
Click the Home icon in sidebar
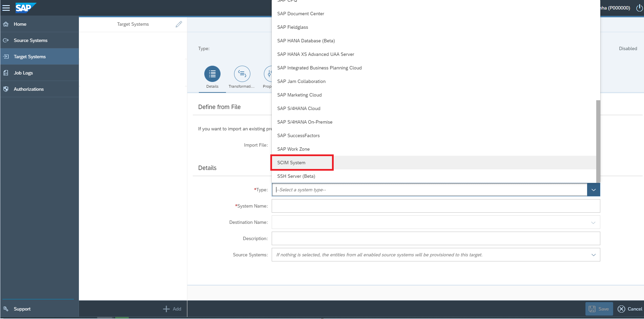(6, 24)
